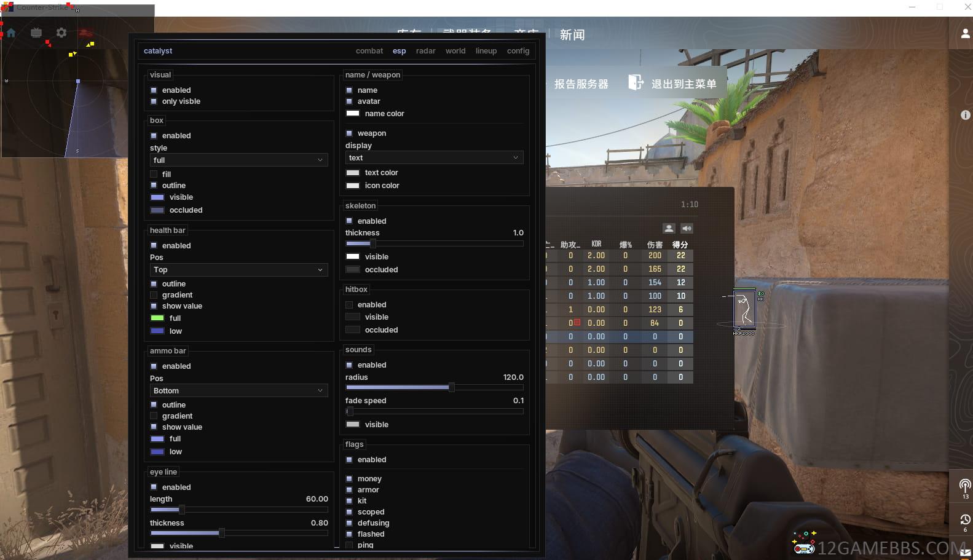This screenshot has width=973, height=560.
Task: Open the TV watch icon in the top bar
Action: (x=36, y=33)
